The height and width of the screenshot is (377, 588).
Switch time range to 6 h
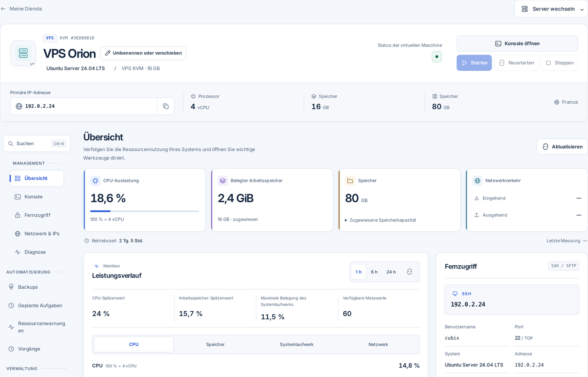374,272
